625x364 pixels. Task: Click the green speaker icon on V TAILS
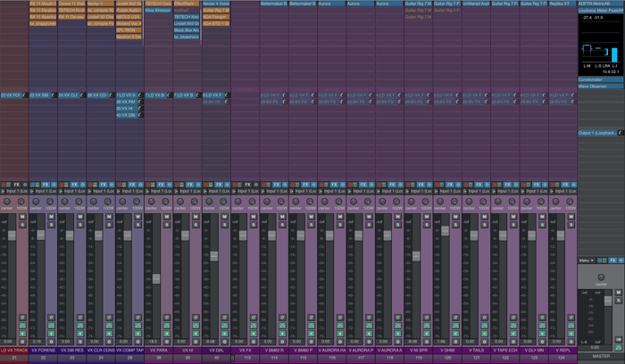coord(485,334)
